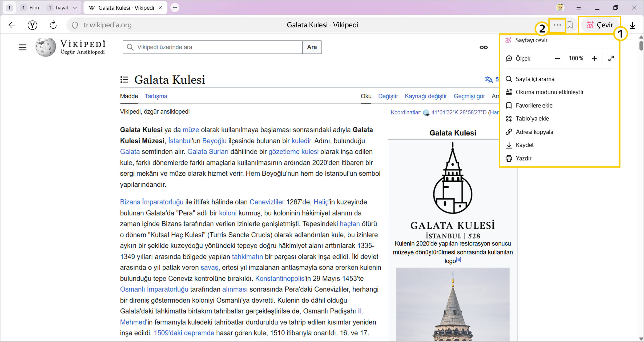Open the gözetleme kulesi link
The height and width of the screenshot is (342, 644).
[294, 152]
